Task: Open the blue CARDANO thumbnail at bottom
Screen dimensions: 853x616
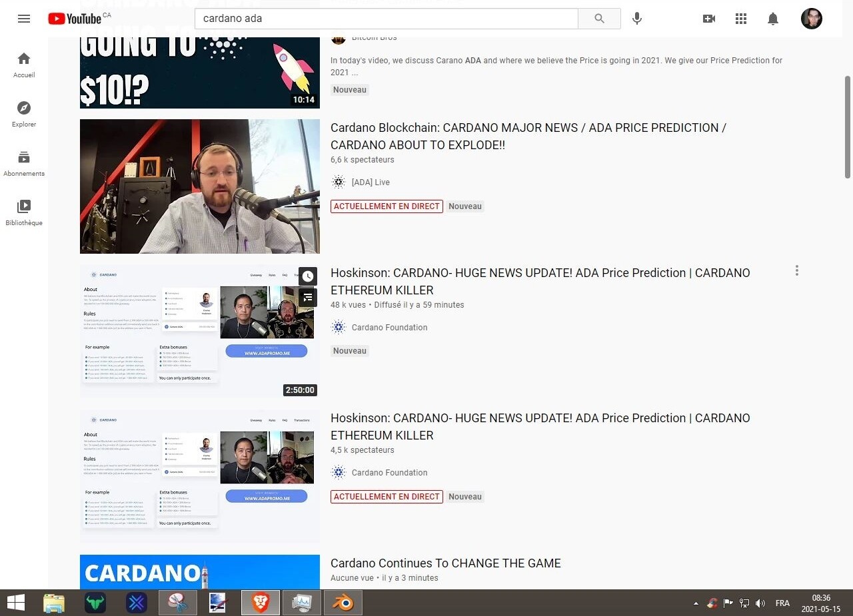Action: pyautogui.click(x=200, y=572)
